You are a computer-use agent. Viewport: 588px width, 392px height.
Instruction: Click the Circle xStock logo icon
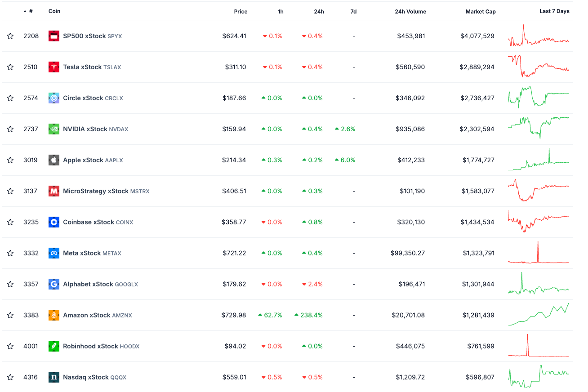point(54,98)
